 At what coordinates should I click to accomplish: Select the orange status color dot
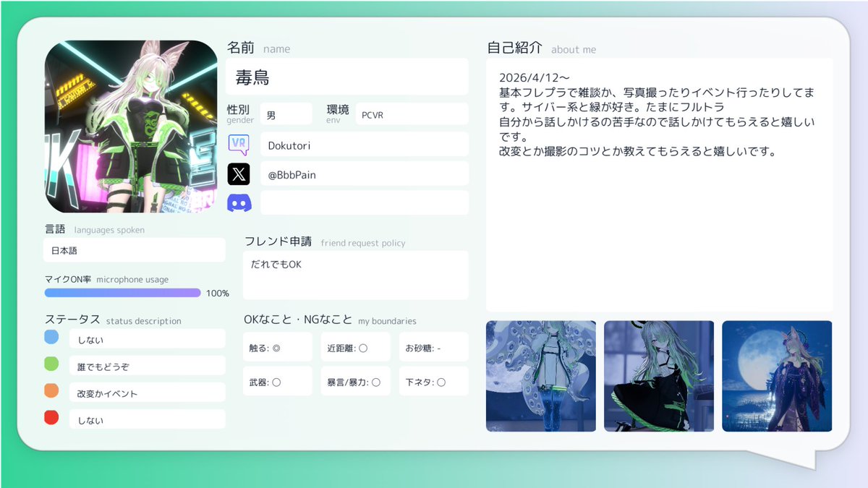(x=51, y=390)
